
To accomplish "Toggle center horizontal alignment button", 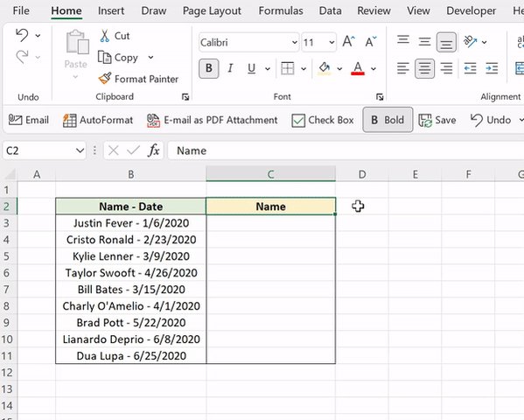I will pyautogui.click(x=424, y=68).
